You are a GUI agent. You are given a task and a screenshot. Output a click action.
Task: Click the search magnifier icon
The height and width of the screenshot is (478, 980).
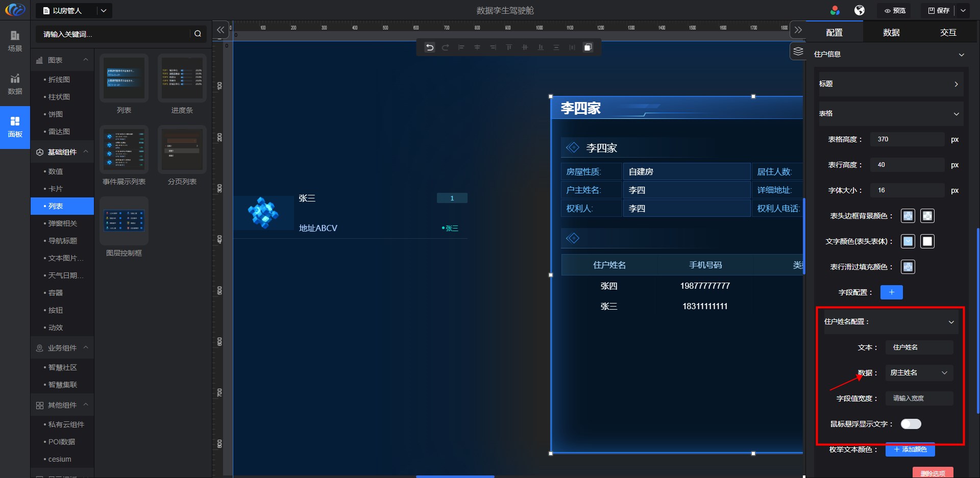tap(198, 34)
